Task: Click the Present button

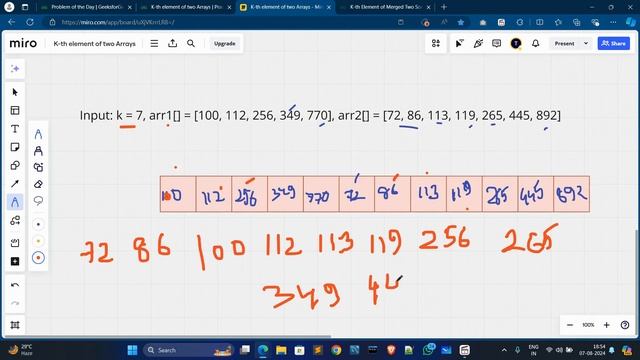Action: 564,43
